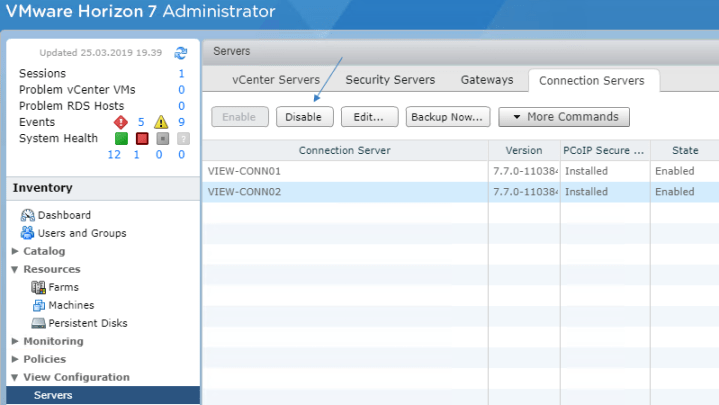Screen dimensions: 719x405
Task: Select Servers under View Configuration
Action: coord(103,395)
